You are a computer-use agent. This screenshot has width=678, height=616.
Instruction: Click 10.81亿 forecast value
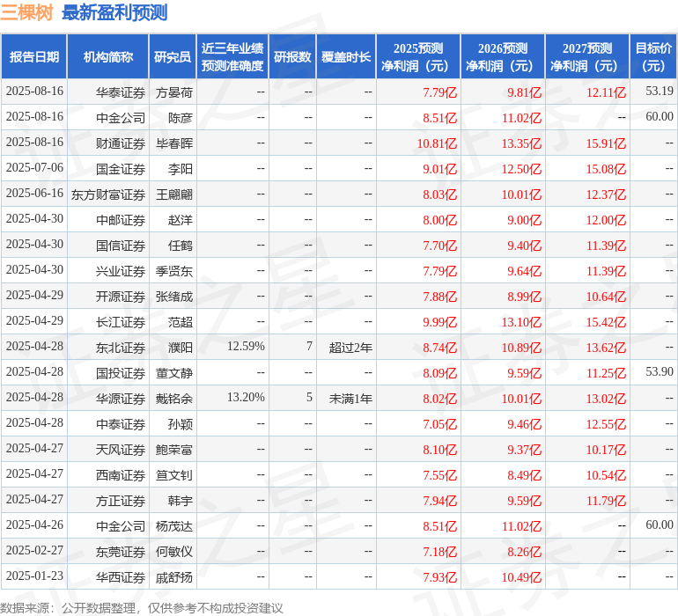(x=437, y=143)
